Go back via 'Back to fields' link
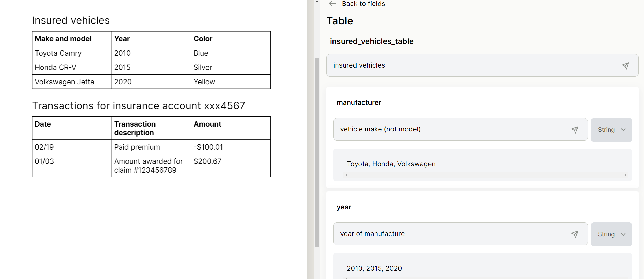This screenshot has width=644, height=279. point(363,4)
